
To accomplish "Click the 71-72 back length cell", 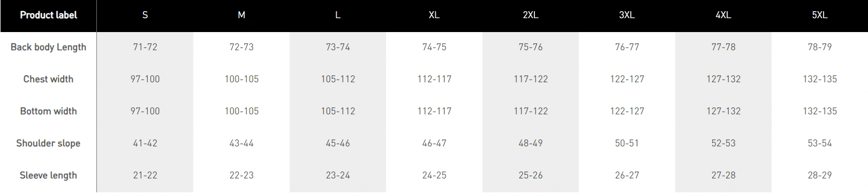I will [145, 47].
